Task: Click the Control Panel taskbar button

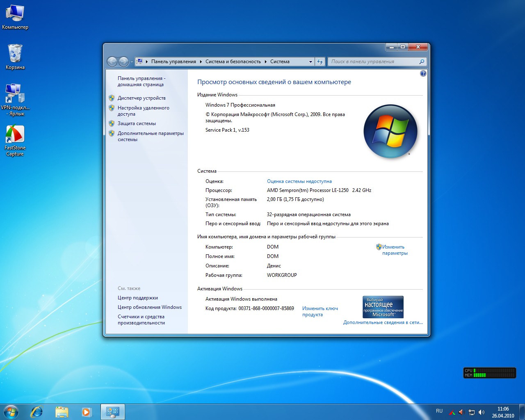Action: (112, 412)
